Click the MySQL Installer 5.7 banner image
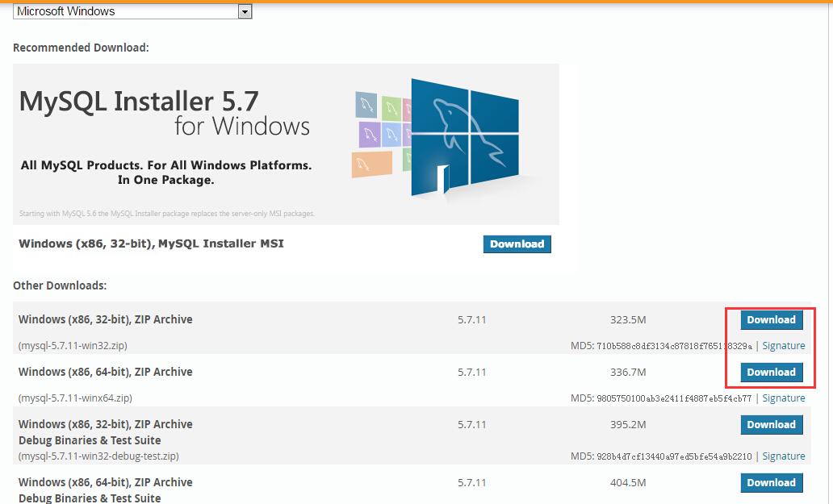Screen dimensions: 833x504 pos(286,144)
